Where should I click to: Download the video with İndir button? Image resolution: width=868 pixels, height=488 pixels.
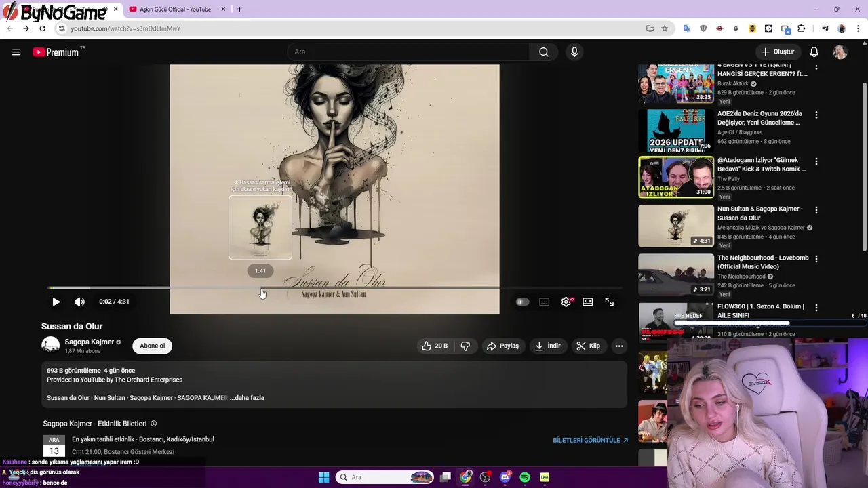point(547,346)
